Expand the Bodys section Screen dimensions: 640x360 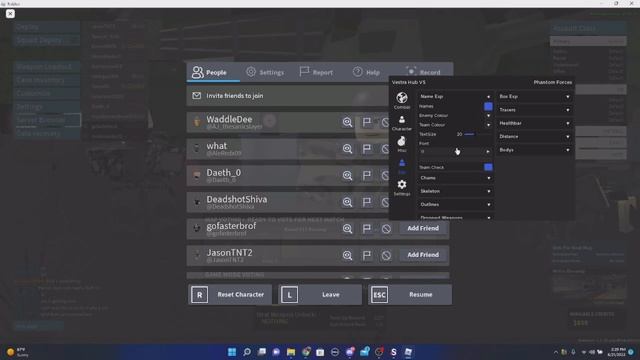(534, 150)
